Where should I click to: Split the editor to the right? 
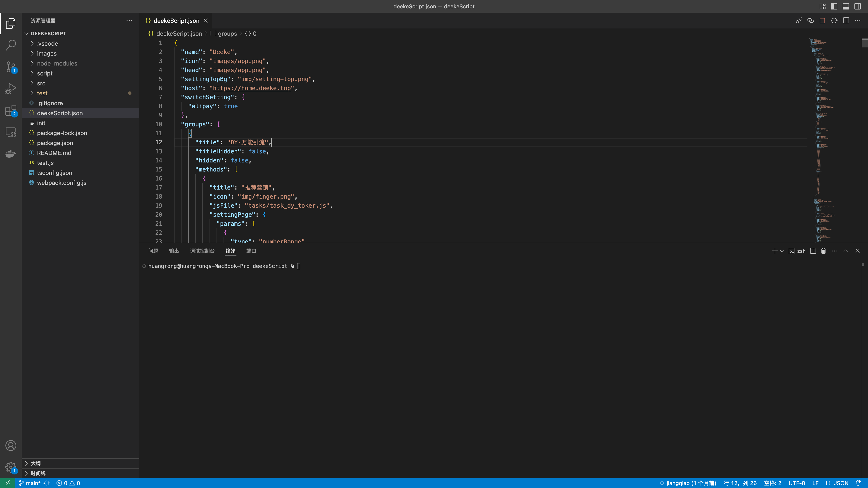click(846, 21)
